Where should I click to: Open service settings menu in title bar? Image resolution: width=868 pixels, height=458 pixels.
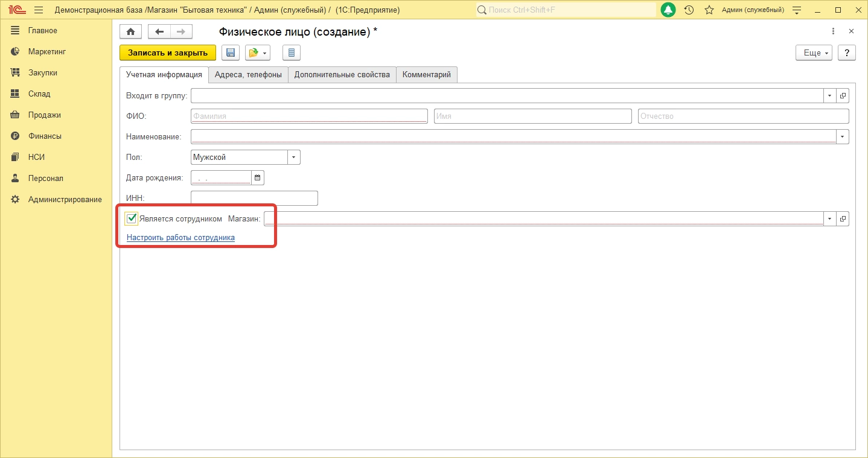pyautogui.click(x=797, y=10)
